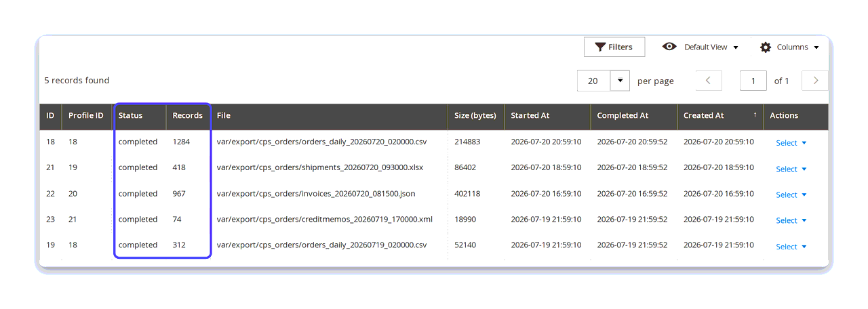
Task: Open Select action for orders_daily_20260719 row
Action: coord(791,247)
